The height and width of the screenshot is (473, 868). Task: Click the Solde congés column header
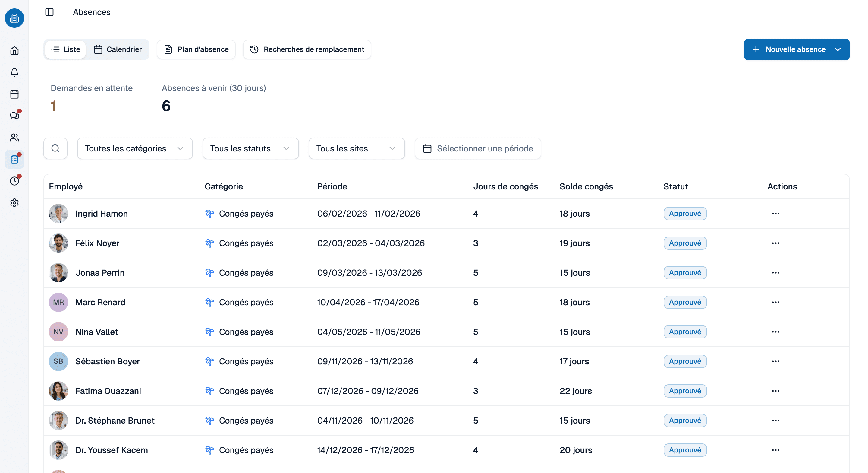tap(586, 186)
